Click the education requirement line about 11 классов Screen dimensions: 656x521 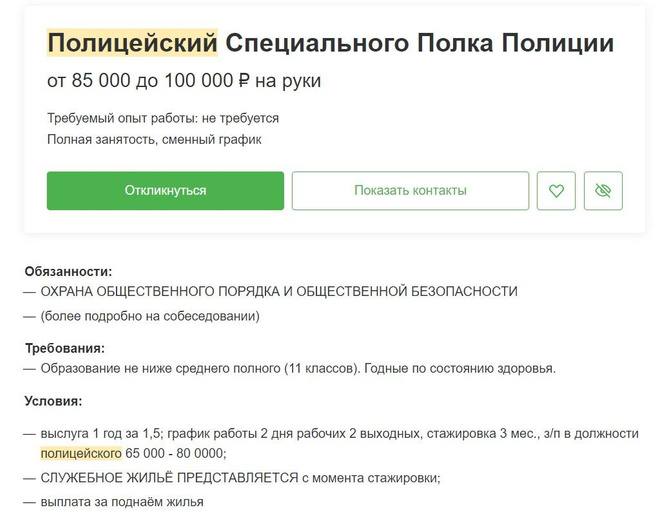(x=297, y=368)
